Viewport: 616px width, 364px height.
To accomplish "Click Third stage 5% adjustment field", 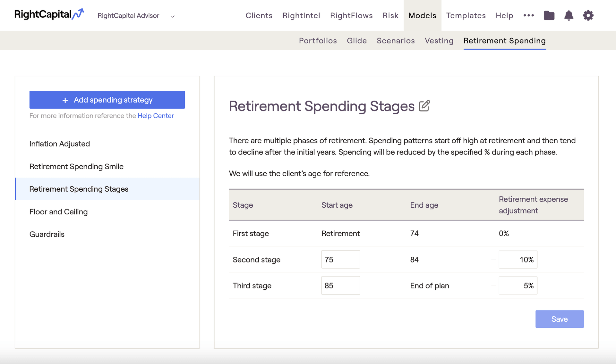I will tap(518, 285).
